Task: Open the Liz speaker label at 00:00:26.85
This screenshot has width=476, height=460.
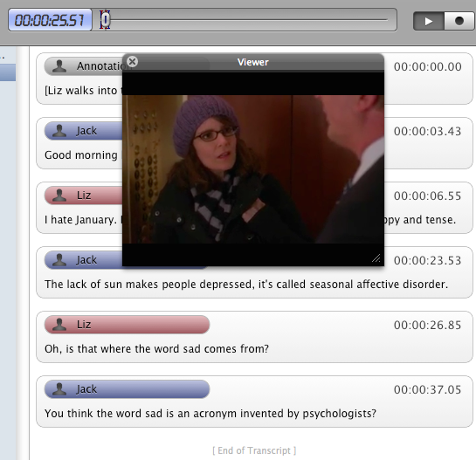Action: point(127,325)
